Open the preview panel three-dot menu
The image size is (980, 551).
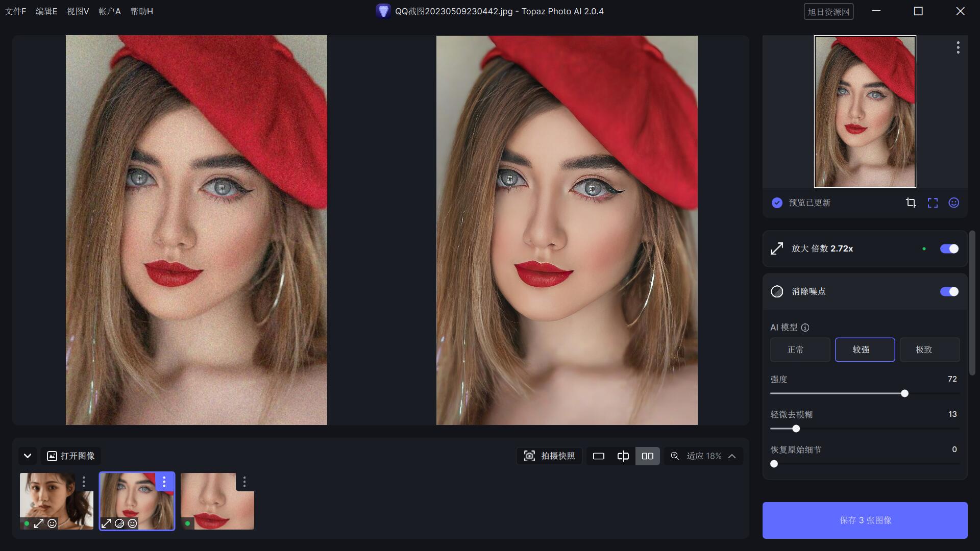click(958, 47)
